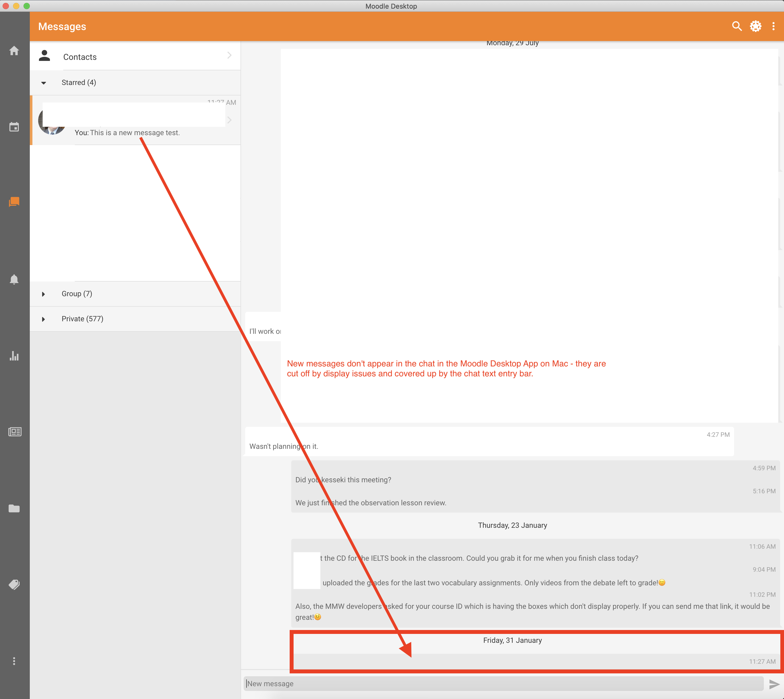Focus the New message input field
The height and width of the screenshot is (699, 784).
coord(503,684)
